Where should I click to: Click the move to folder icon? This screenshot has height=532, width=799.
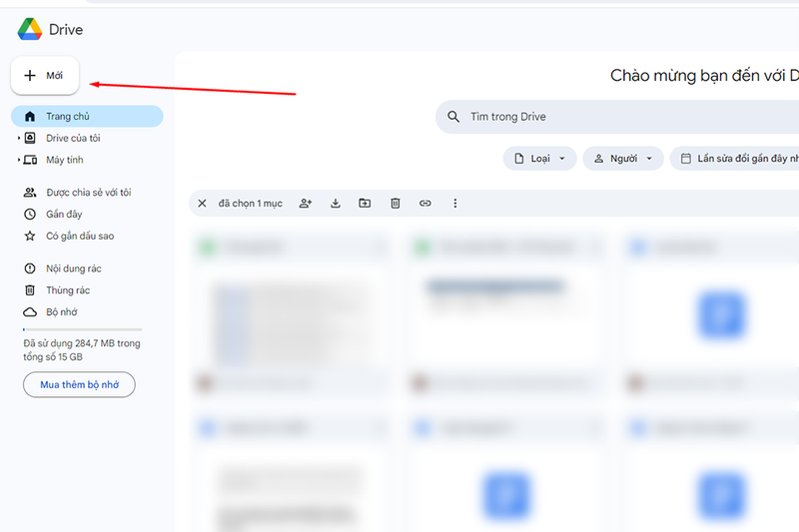pyautogui.click(x=365, y=204)
